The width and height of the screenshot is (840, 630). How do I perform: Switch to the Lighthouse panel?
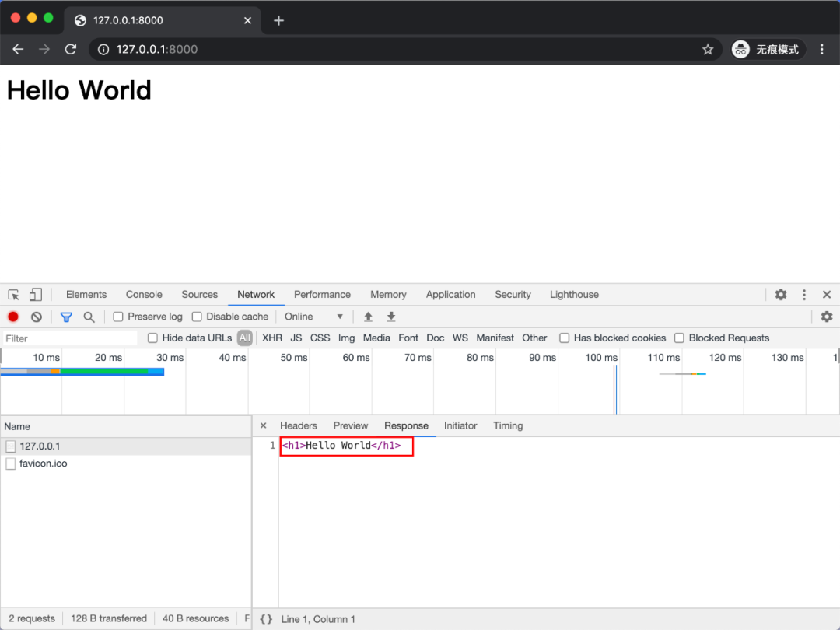tap(574, 295)
